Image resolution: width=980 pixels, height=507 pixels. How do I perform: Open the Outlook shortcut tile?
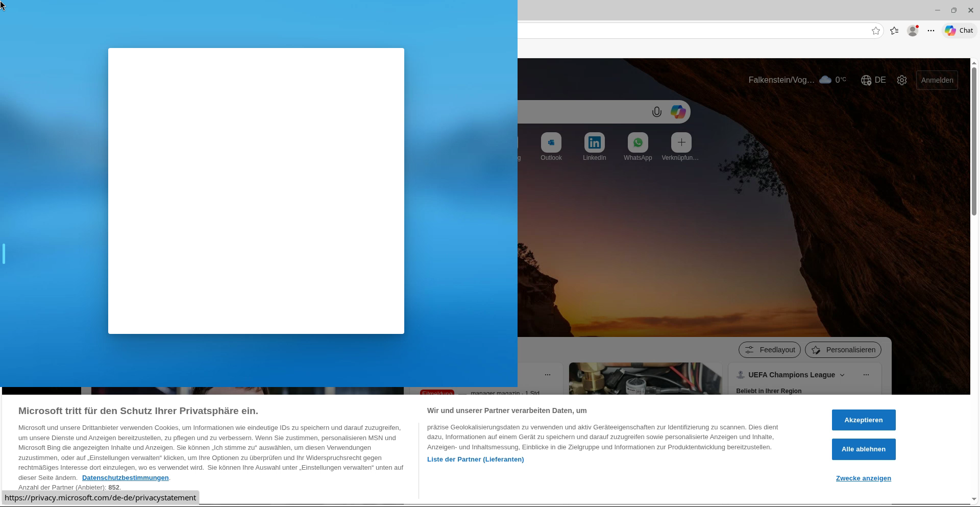(x=551, y=143)
